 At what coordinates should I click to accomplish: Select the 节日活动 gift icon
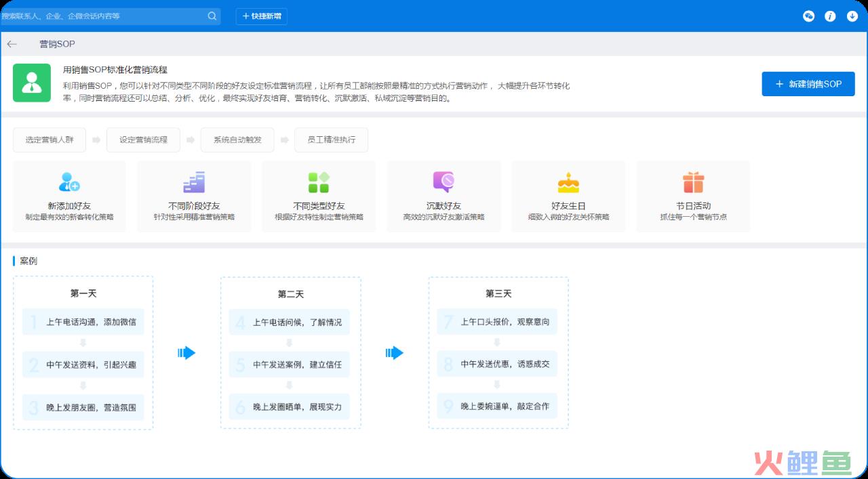coord(693,182)
